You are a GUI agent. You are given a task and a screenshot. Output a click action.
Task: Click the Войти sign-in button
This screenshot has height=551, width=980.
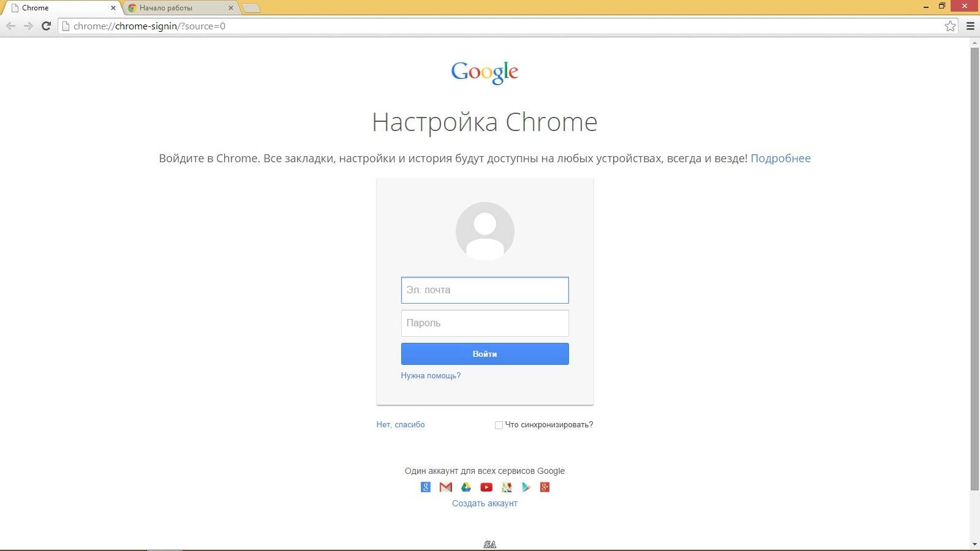(485, 354)
